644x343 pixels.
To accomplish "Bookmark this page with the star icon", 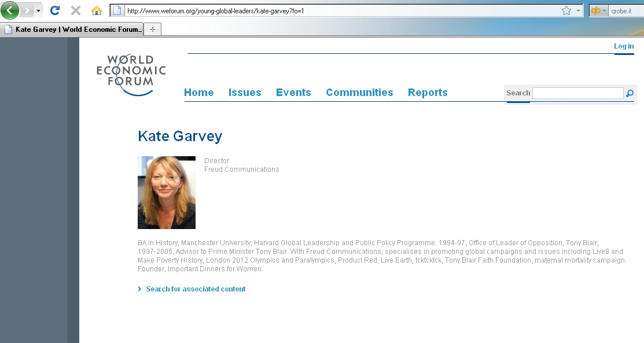I will click(x=566, y=10).
